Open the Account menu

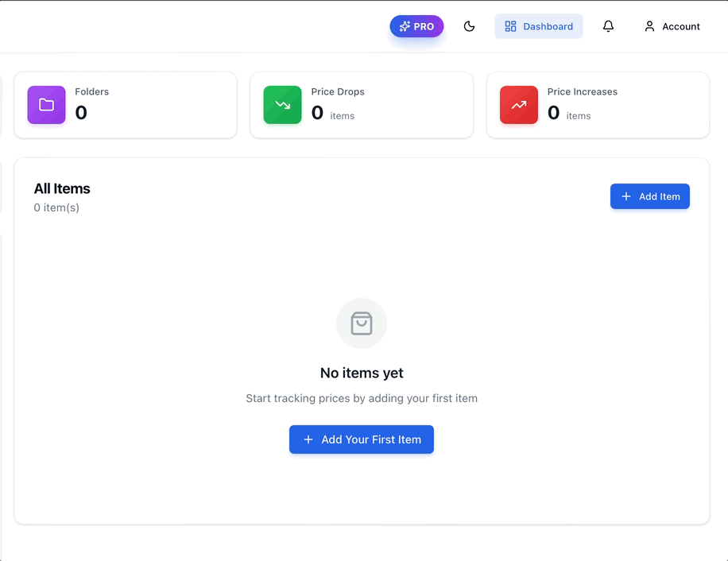(x=672, y=25)
